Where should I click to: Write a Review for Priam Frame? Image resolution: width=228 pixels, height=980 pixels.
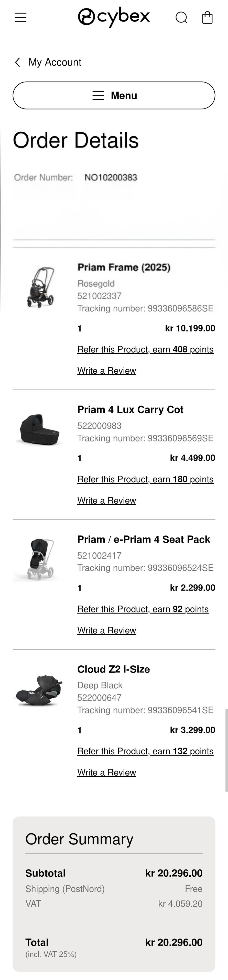[107, 371]
